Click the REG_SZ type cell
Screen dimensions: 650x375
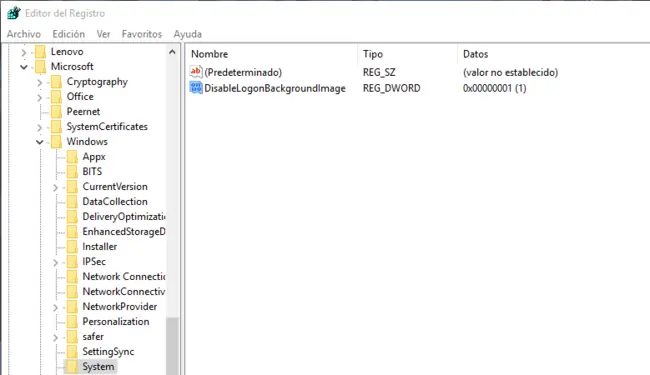[379, 72]
